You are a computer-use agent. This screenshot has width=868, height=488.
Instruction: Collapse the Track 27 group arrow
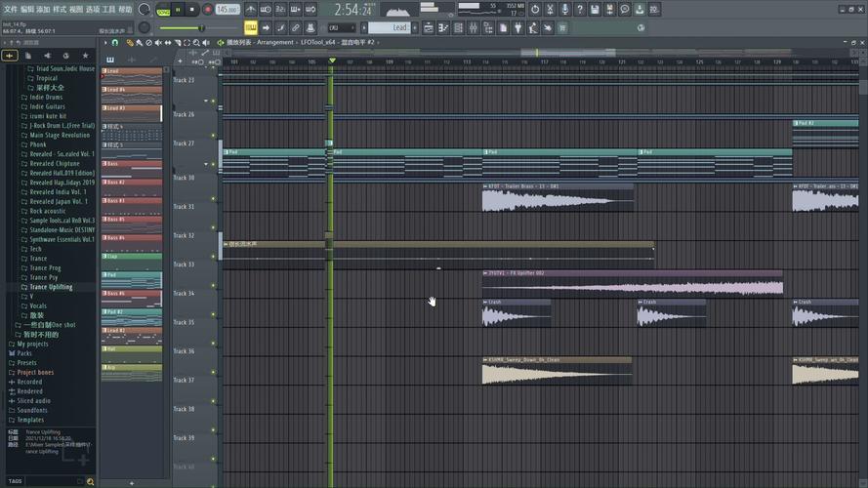(x=206, y=164)
